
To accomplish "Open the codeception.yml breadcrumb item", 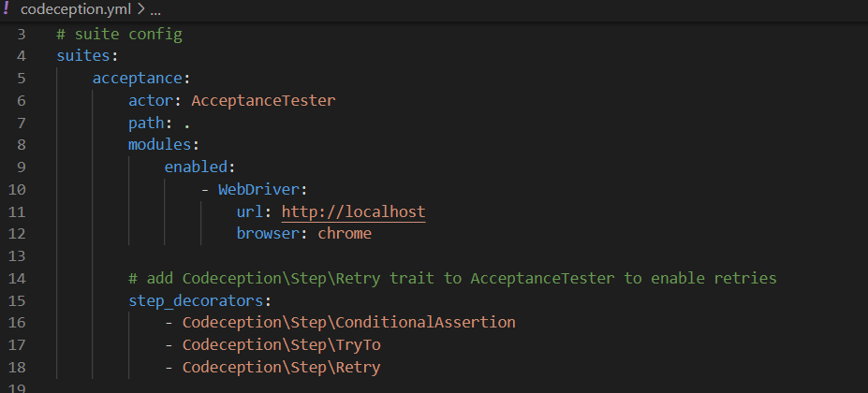I will [x=73, y=10].
